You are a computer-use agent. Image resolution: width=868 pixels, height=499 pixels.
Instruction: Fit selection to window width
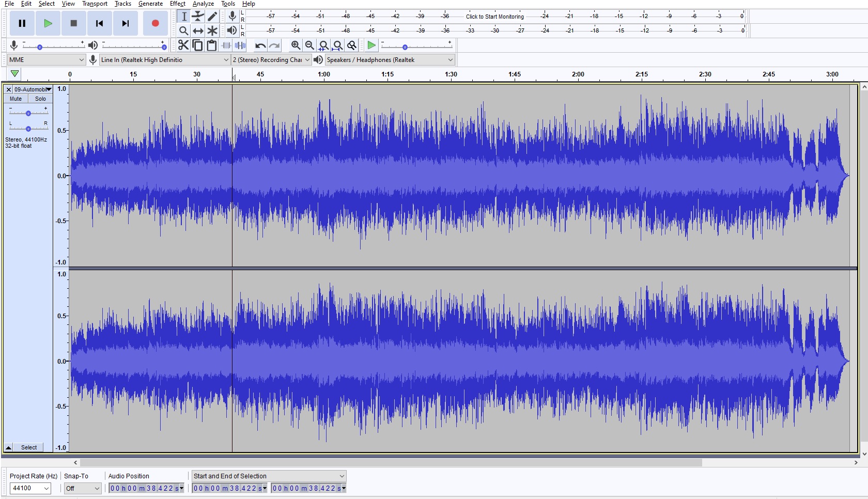point(323,45)
